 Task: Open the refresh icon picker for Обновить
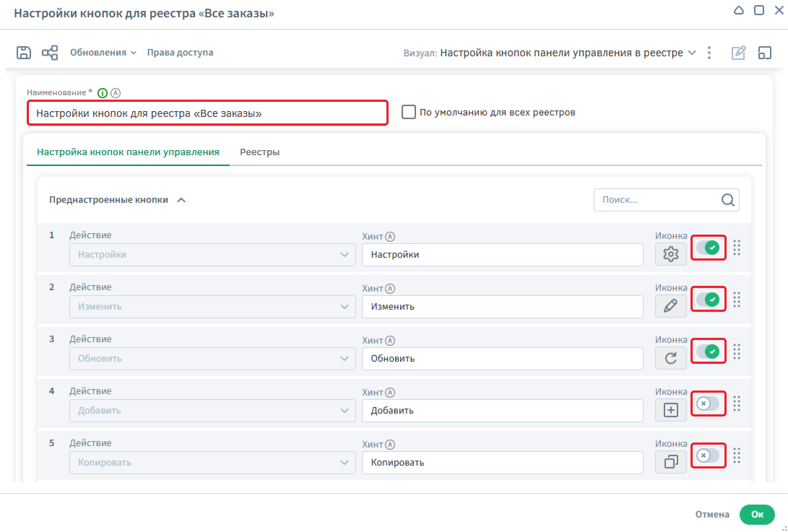671,358
